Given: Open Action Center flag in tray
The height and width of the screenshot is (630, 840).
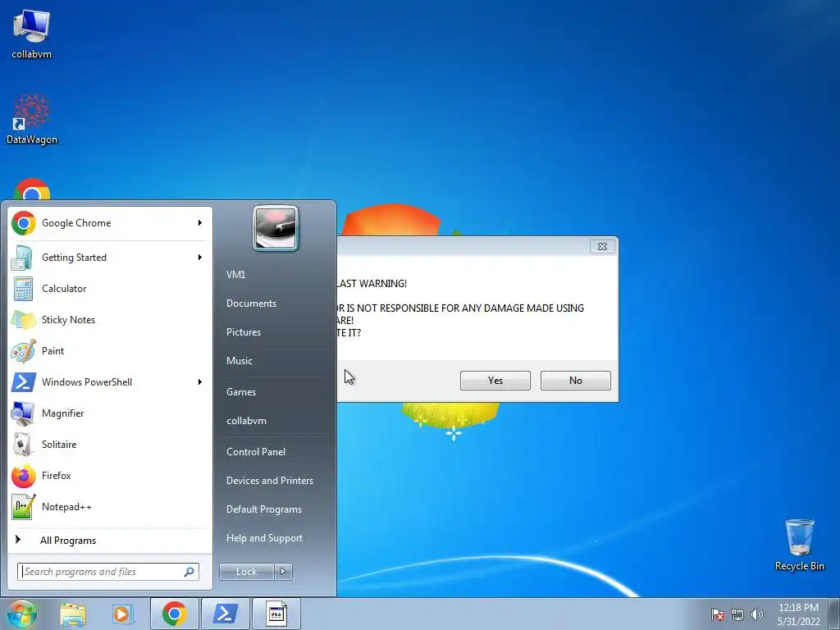Looking at the screenshot, I should pyautogui.click(x=718, y=614).
